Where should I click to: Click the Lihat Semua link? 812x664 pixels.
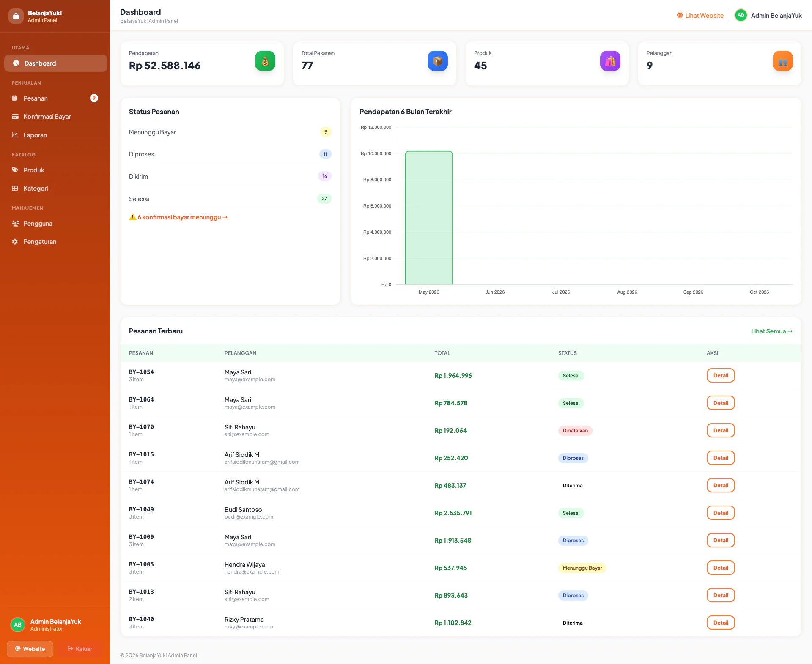pyautogui.click(x=772, y=331)
